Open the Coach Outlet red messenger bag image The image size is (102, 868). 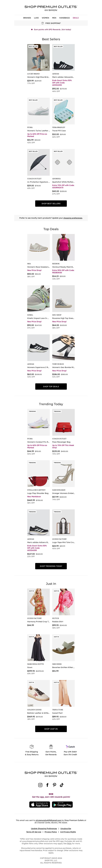point(63,422)
